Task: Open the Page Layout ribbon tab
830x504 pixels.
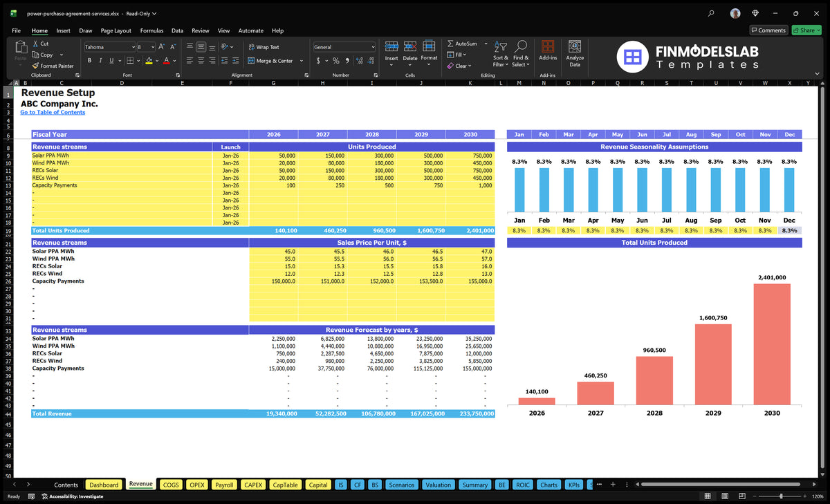Action: pos(116,30)
